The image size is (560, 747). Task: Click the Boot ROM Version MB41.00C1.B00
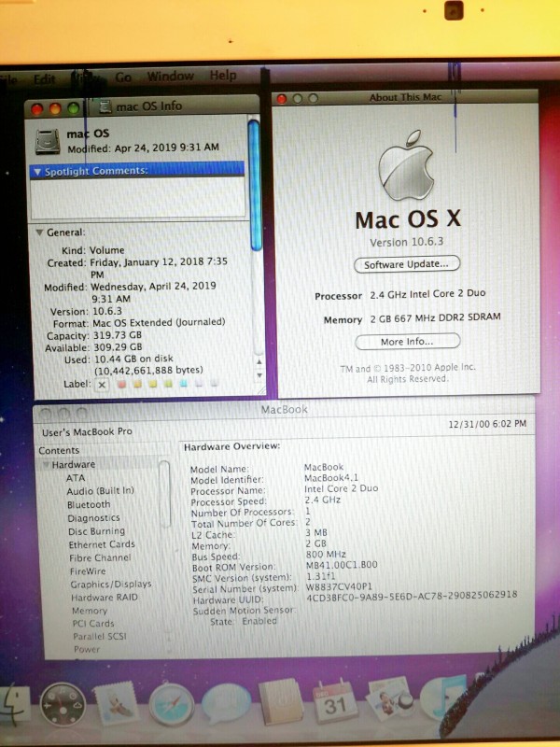pos(342,565)
